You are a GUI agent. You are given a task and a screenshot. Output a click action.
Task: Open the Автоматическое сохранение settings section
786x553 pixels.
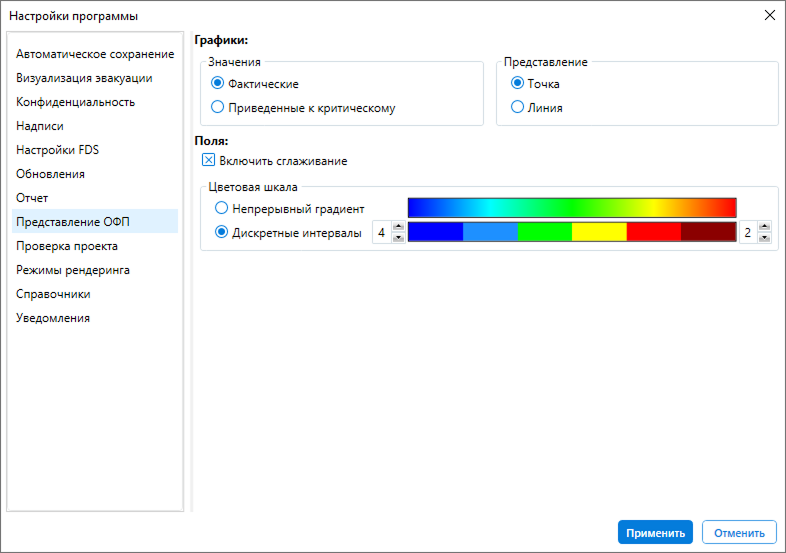click(95, 54)
